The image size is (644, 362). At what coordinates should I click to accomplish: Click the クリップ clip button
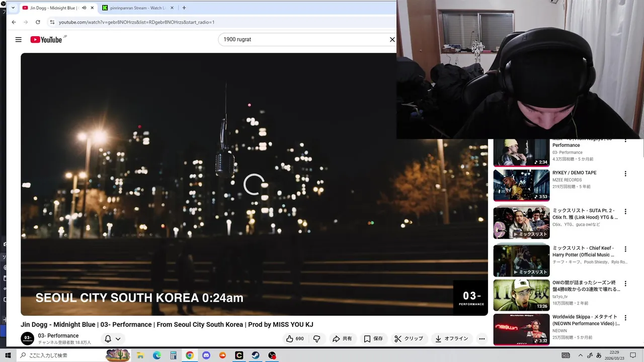[x=409, y=339]
